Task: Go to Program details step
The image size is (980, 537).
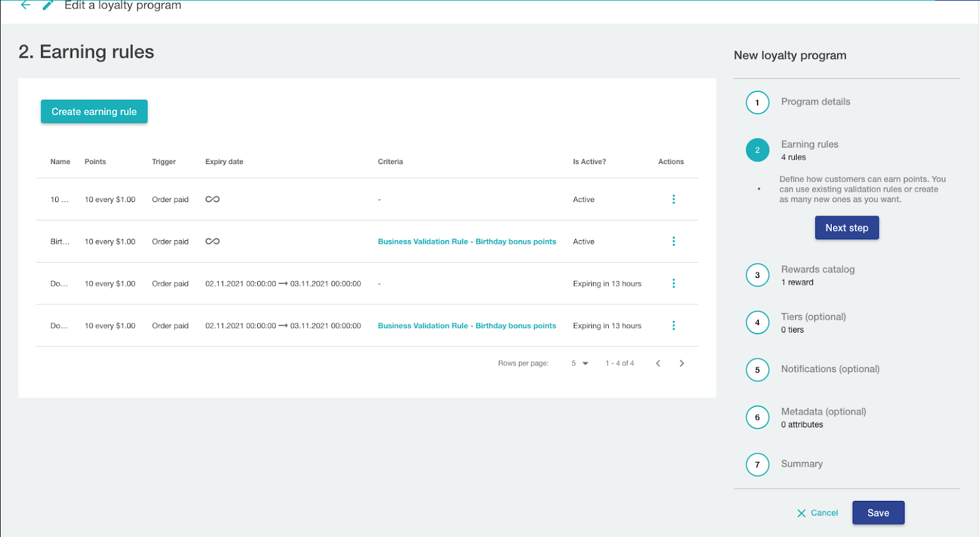Action: pyautogui.click(x=815, y=102)
